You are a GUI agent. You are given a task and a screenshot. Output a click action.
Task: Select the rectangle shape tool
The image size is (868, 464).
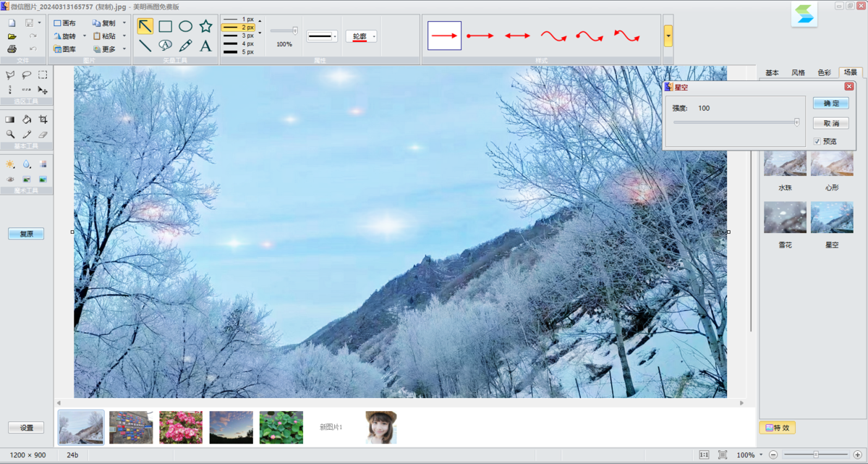click(x=166, y=26)
